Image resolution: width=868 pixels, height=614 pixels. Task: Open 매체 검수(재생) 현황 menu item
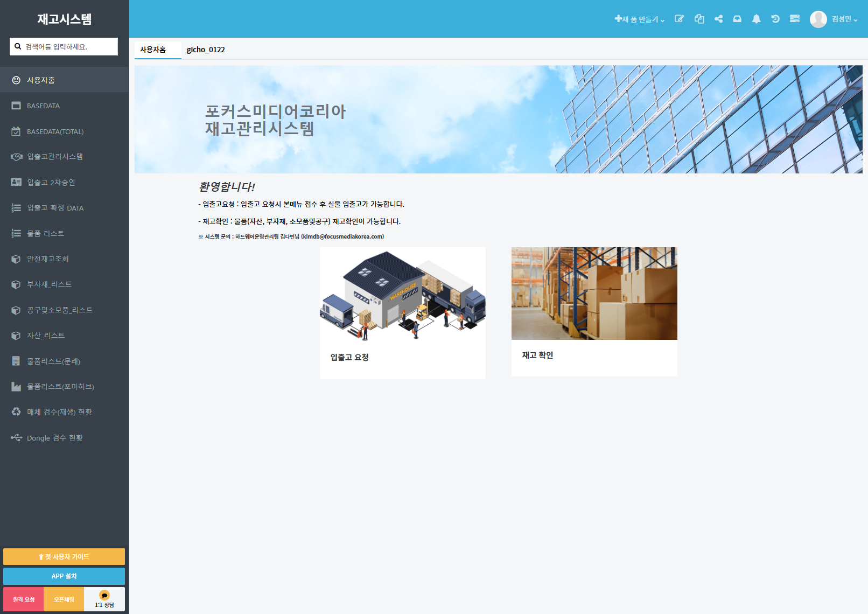65,412
